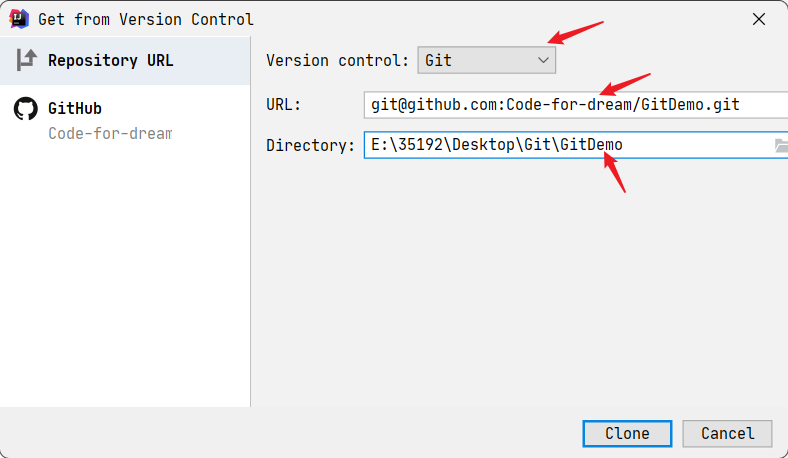Focus the URL field containing GitDemo.git
Viewport: 788px width, 458px height.
576,105
